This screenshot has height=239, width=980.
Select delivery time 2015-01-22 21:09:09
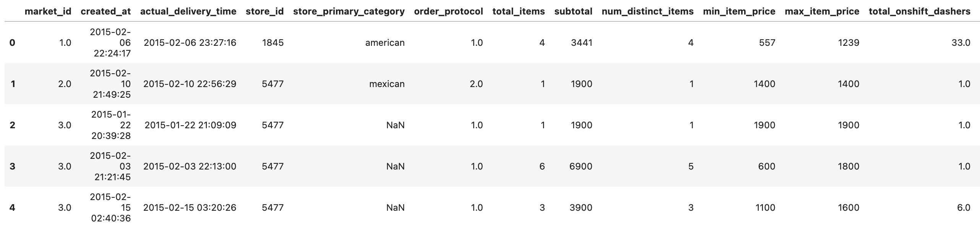point(190,125)
